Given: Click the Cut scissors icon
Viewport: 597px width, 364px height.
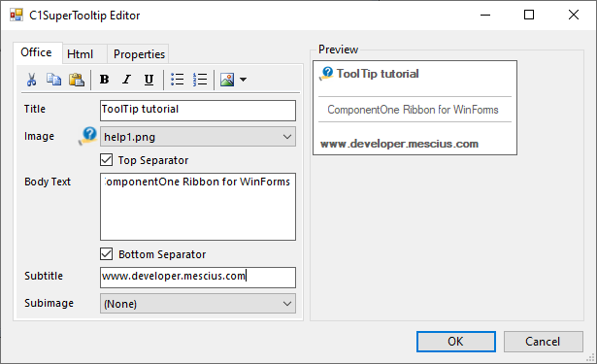Looking at the screenshot, I should point(32,80).
